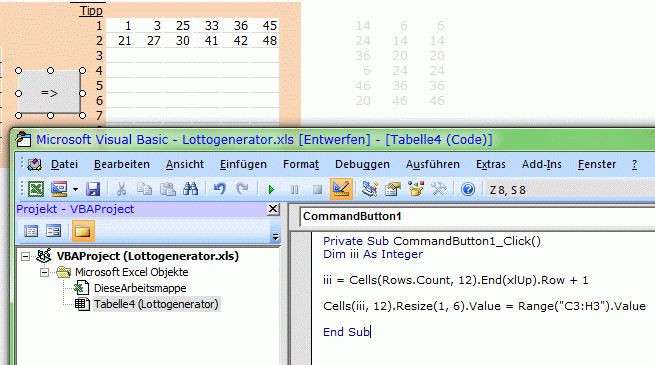The height and width of the screenshot is (365, 655).
Task: Click the End Sub line in code
Action: (x=346, y=332)
